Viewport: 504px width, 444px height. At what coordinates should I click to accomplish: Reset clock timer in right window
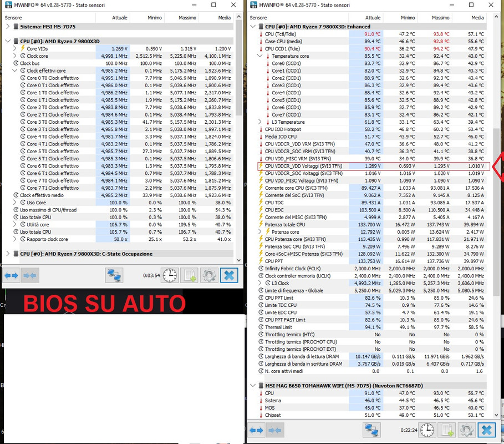tap(427, 430)
